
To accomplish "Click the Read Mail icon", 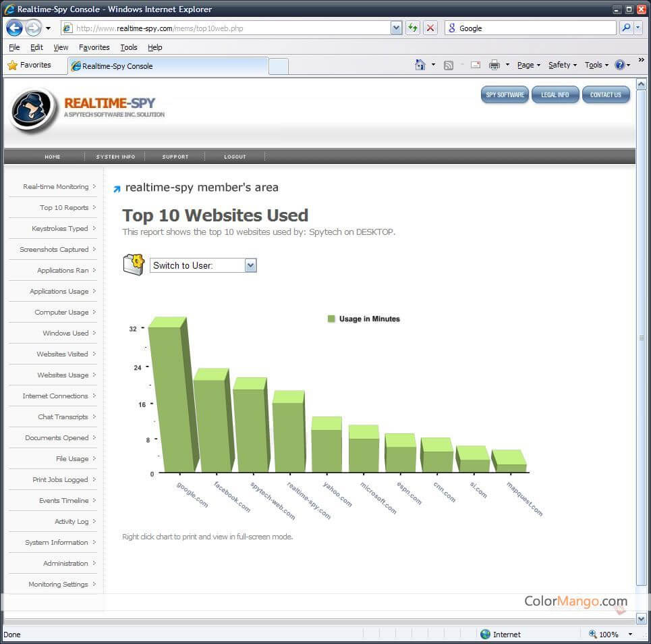I will 476,65.
